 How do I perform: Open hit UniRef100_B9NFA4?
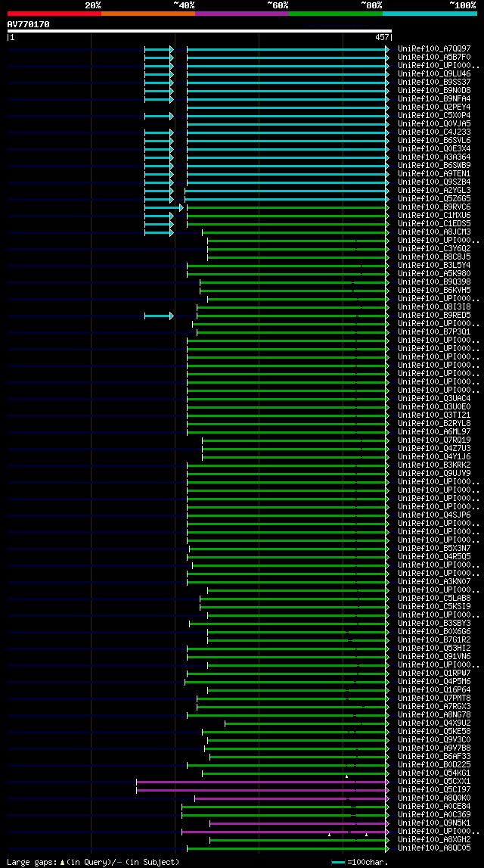(x=434, y=98)
